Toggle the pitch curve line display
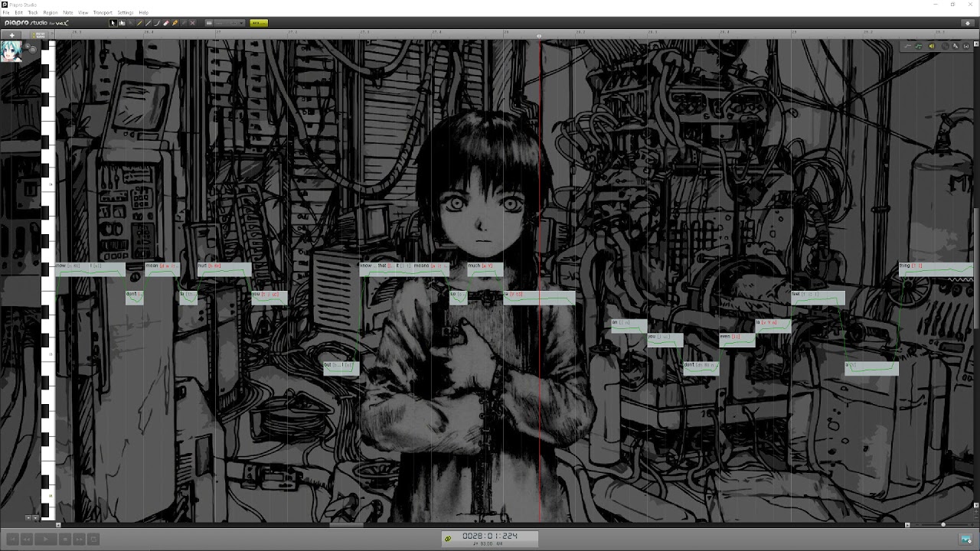The height and width of the screenshot is (551, 980). (x=908, y=46)
